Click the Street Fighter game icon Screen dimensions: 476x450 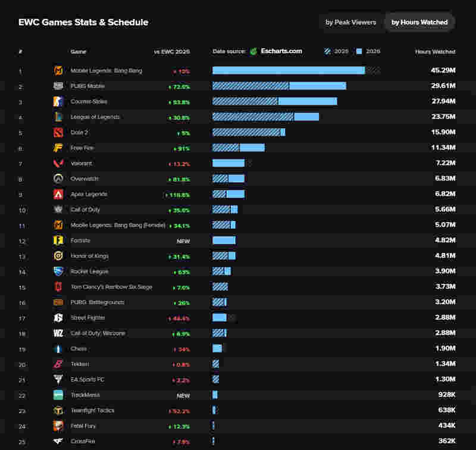[58, 318]
